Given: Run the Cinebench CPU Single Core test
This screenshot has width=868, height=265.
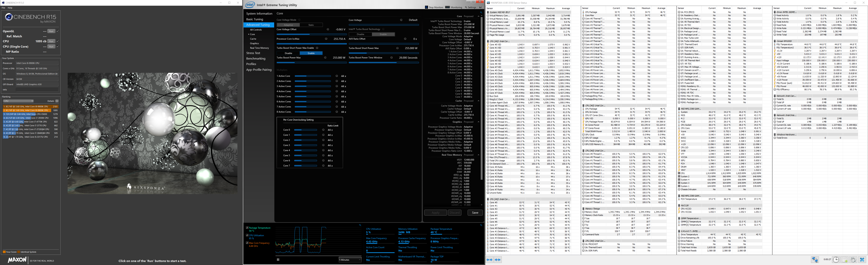Looking at the screenshot, I should pyautogui.click(x=51, y=46).
